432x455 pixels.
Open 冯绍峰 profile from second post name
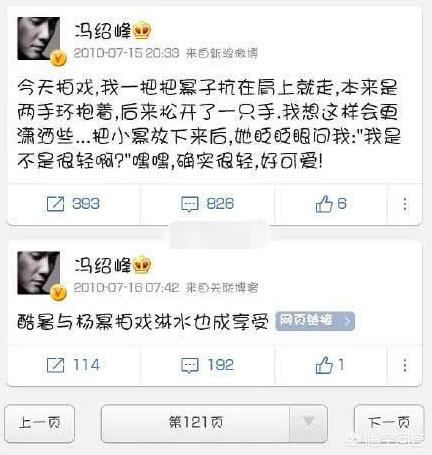[x=103, y=265]
